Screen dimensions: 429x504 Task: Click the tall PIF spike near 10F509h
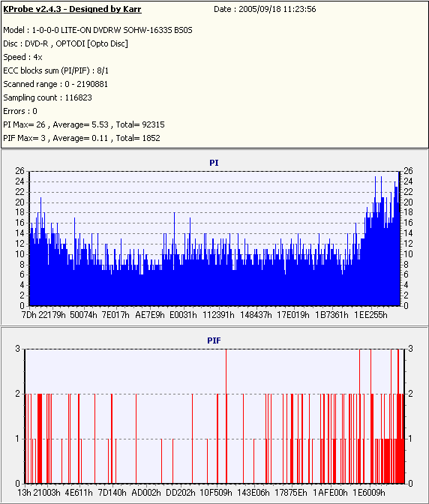click(226, 416)
